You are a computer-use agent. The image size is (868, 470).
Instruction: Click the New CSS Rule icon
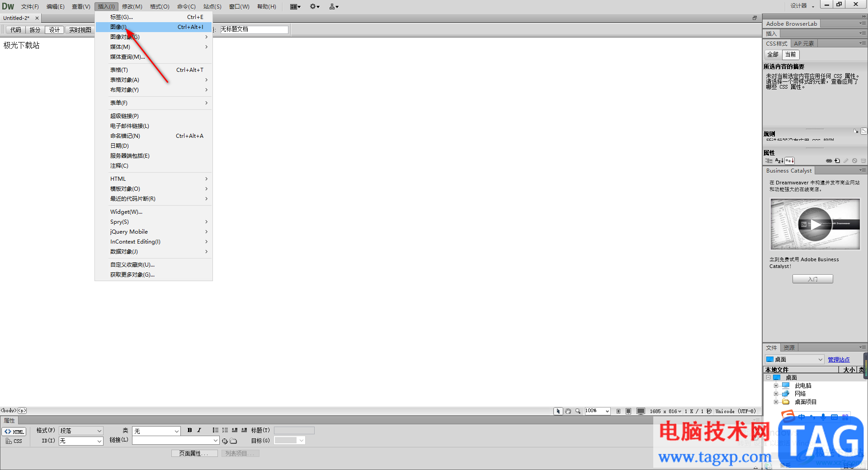[837, 160]
